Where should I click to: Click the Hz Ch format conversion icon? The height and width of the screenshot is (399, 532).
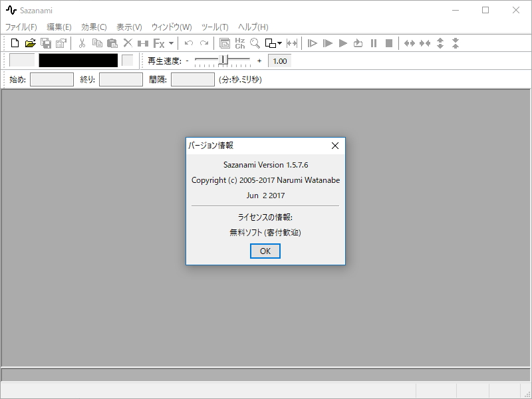click(240, 43)
